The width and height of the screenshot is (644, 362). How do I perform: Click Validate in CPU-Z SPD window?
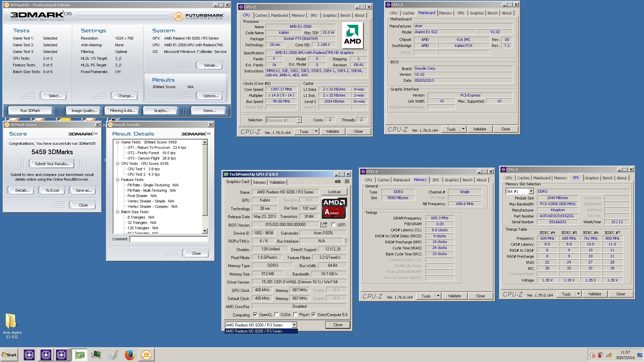(x=594, y=294)
